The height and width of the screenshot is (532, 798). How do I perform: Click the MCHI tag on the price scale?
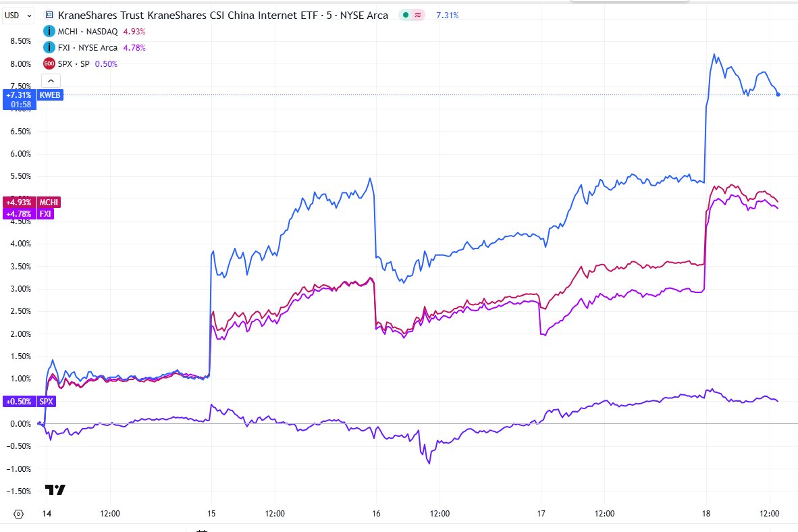pyautogui.click(x=49, y=202)
